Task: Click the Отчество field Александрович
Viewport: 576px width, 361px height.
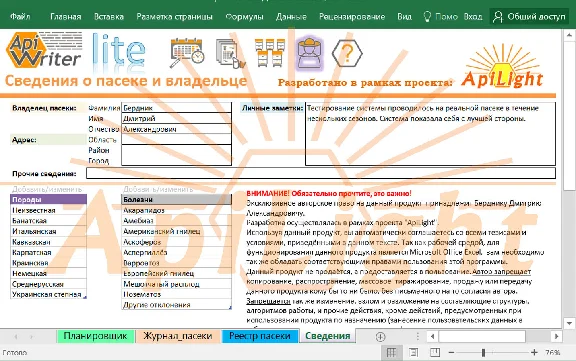Action: [176, 129]
